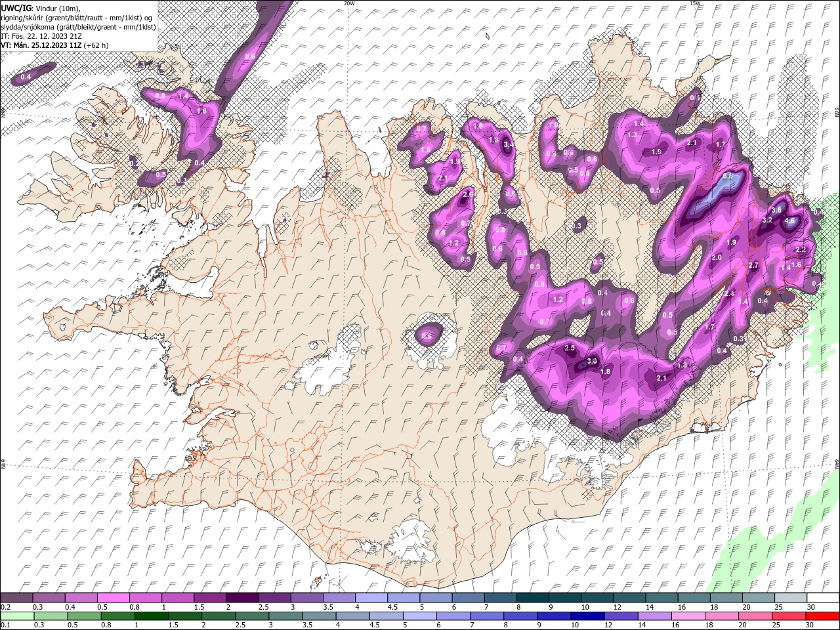Click the '3.0' snowfall value on the map
This screenshot has width=840, height=630.
pos(592,361)
